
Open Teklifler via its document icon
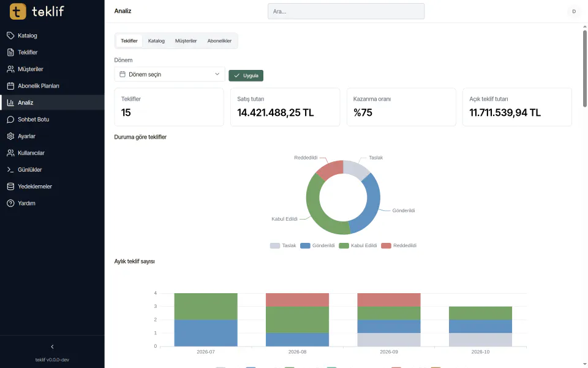tap(10, 52)
